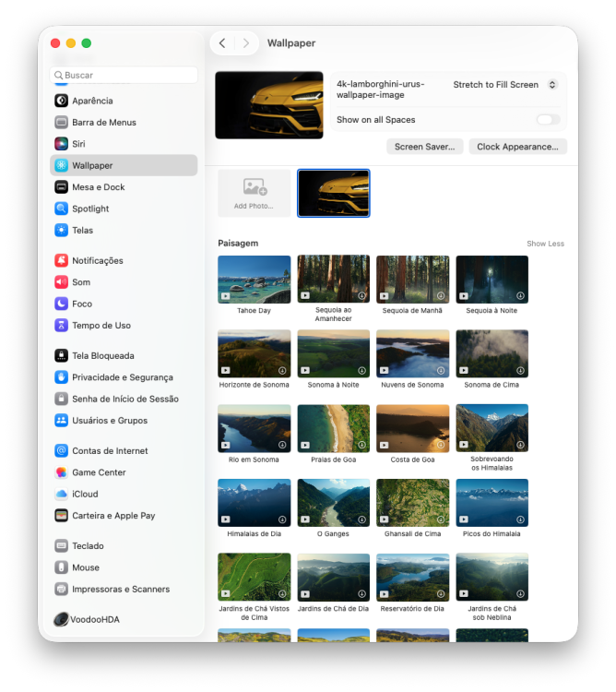
Task: Click the Usuários e Grupos icon
Action: (x=61, y=421)
